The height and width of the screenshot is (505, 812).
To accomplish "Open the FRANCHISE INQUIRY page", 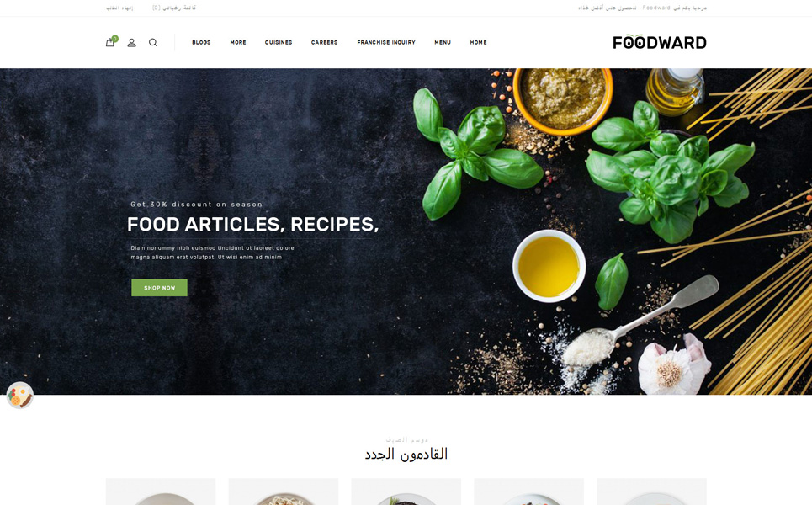I will (x=386, y=42).
